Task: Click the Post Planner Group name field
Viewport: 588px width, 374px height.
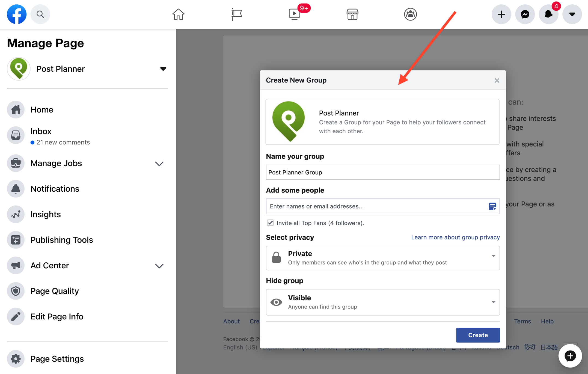Action: point(382,172)
